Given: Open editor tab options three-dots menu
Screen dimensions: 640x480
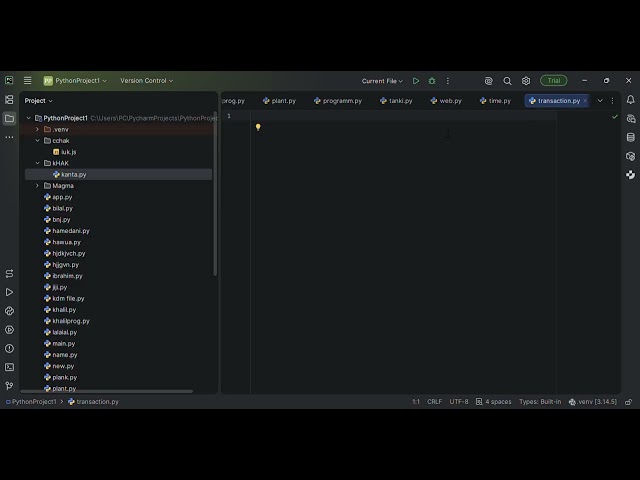Looking at the screenshot, I should [612, 100].
